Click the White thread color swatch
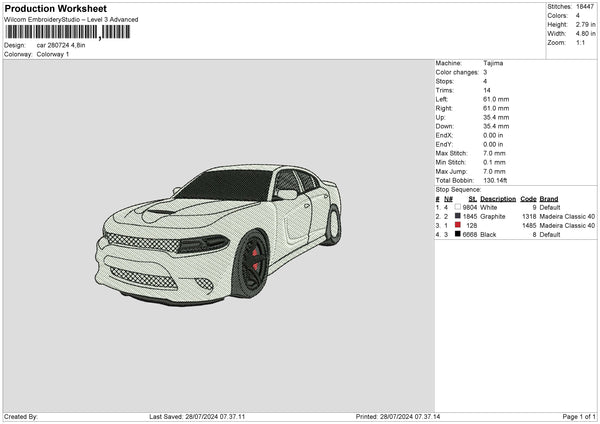Screen dimensions: 600x424 tap(458, 207)
